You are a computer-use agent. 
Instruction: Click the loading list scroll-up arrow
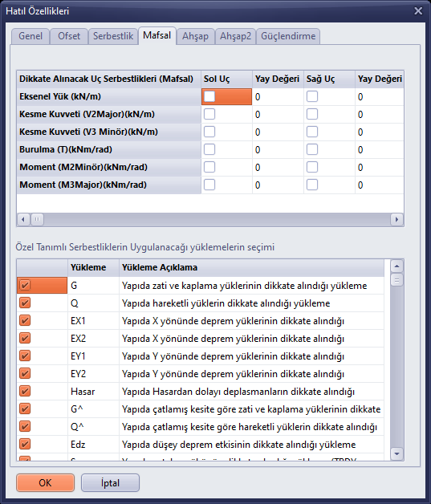click(396, 266)
